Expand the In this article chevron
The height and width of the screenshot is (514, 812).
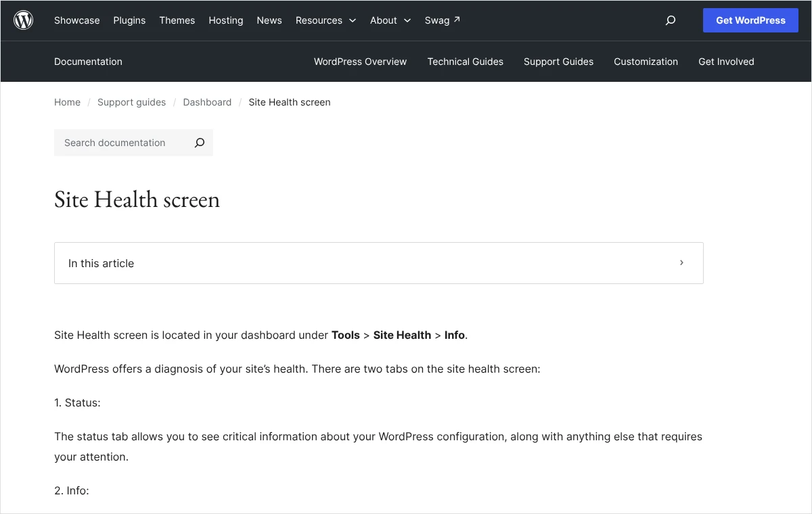(681, 262)
